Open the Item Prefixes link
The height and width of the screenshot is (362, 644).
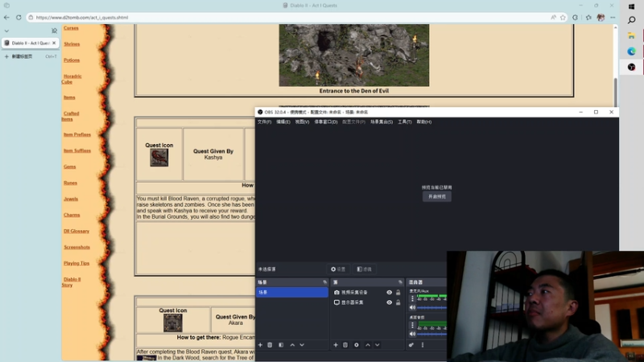click(x=77, y=134)
